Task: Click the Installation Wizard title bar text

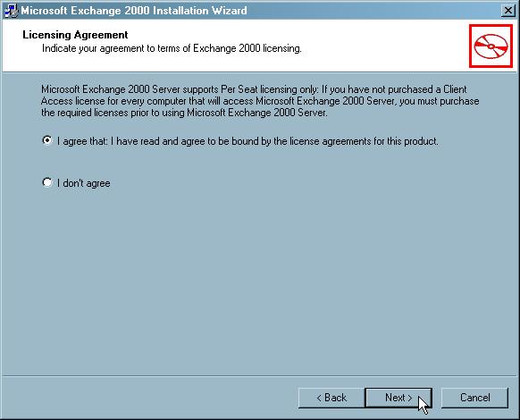Action: click(134, 11)
